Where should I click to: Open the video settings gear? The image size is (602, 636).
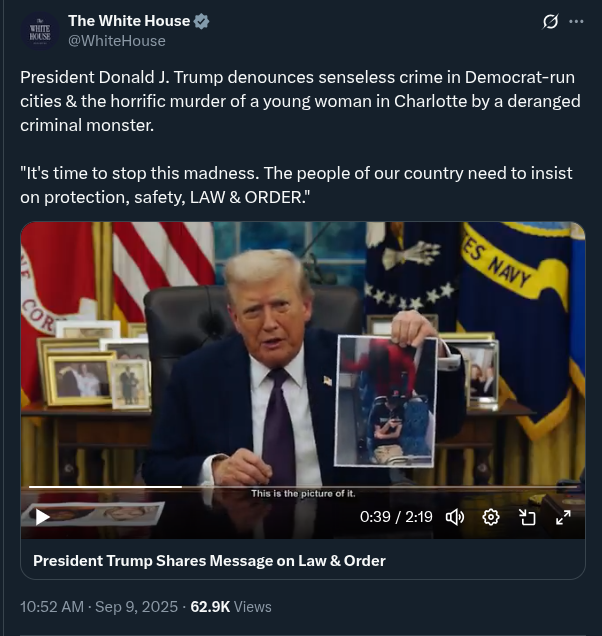coord(491,517)
